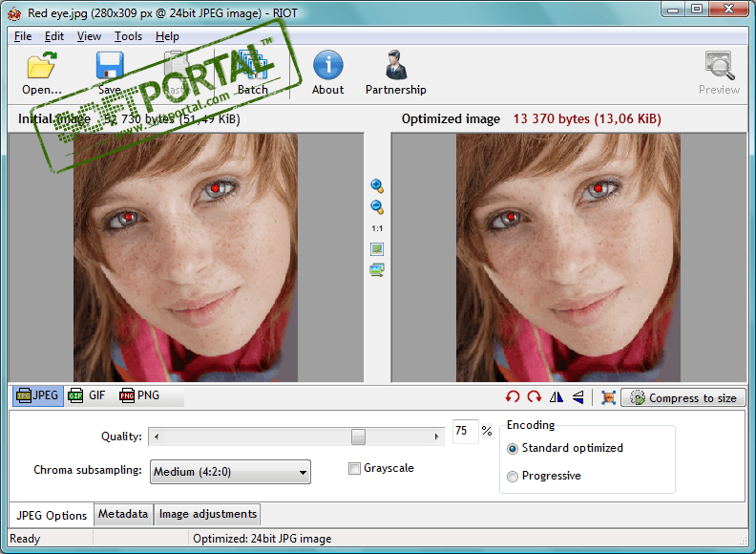Viewport: 756px width, 554px height.
Task: Select GIF output format
Action: click(87, 395)
